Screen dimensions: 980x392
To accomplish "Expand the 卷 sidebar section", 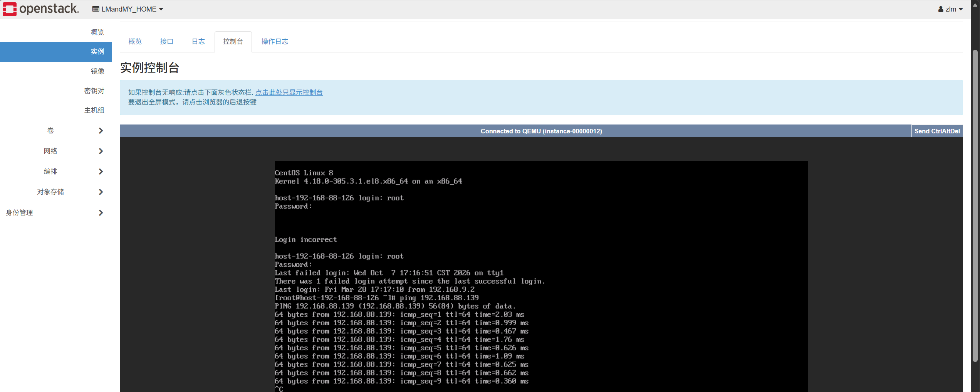I will [x=56, y=131].
